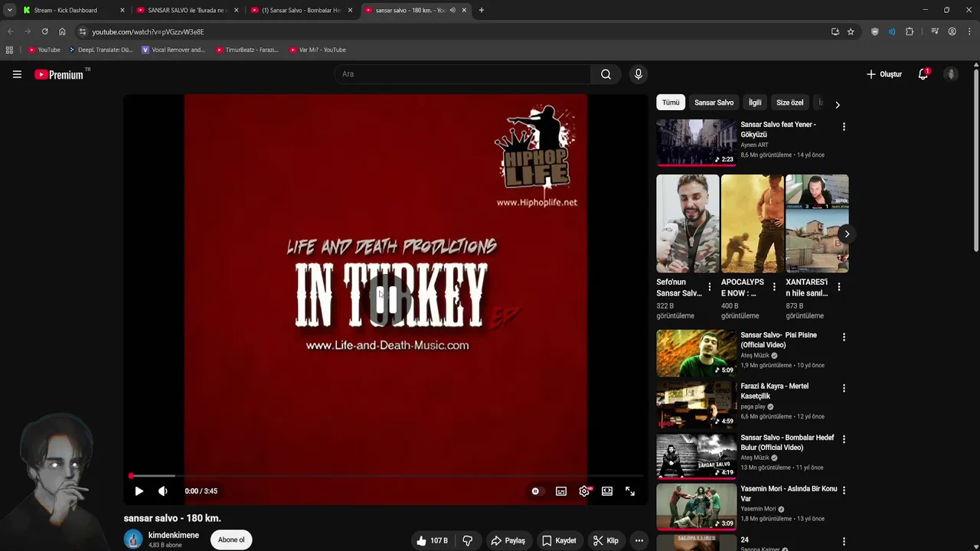
Task: Open kimdenkimene channel avatar
Action: pyautogui.click(x=133, y=540)
